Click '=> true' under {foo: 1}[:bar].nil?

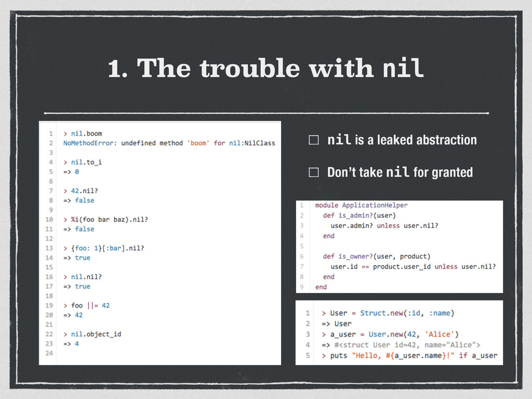pyautogui.click(x=77, y=258)
